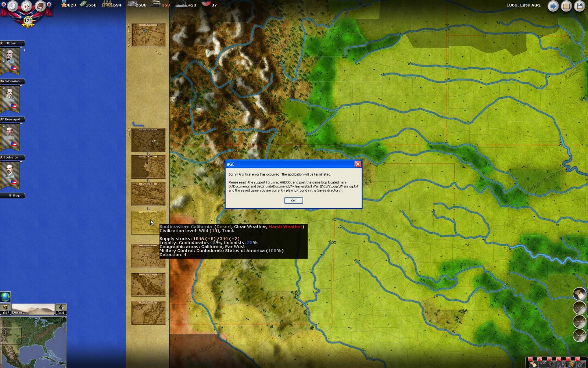Viewport: 588px width, 368px height.
Task: Click the parchment scroll round button
Action: point(579,294)
